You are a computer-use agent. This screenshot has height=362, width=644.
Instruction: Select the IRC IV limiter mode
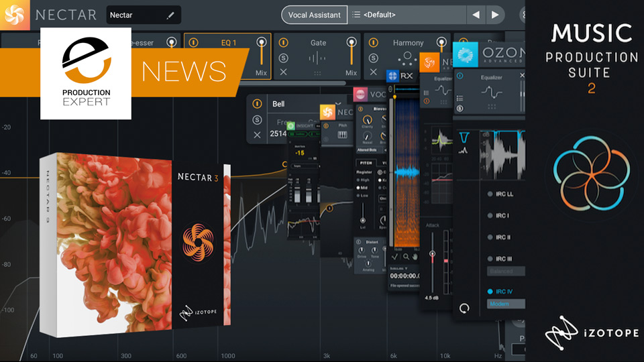(500, 292)
